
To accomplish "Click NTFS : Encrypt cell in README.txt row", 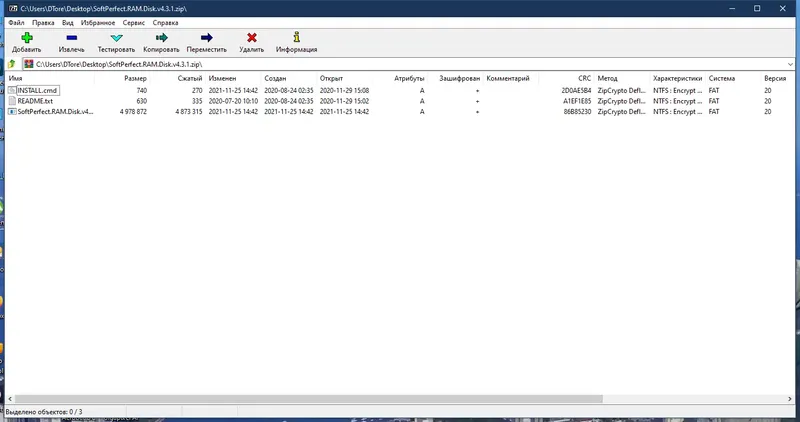I will click(x=678, y=101).
